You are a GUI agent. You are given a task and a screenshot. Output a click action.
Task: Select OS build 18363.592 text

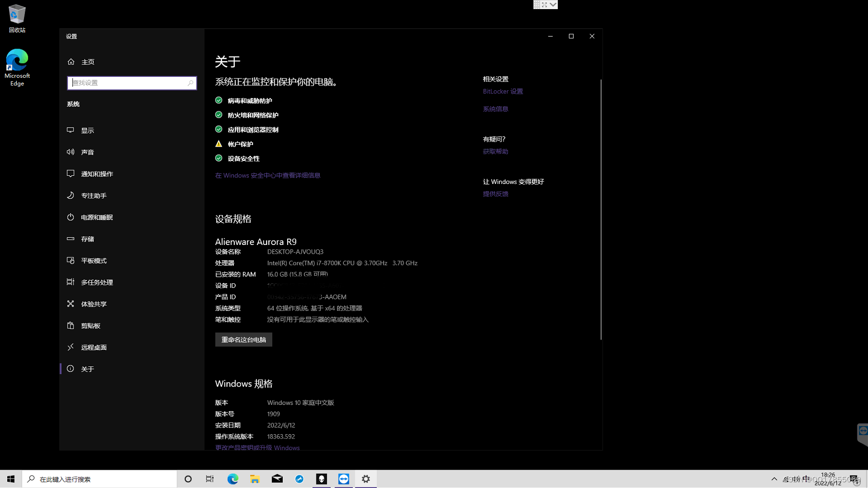click(x=281, y=437)
